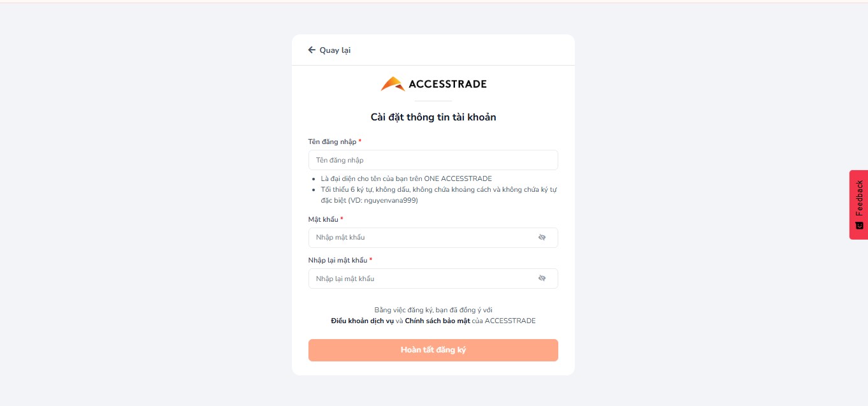Focus the "Tên đăng nhập" username input
Image resolution: width=868 pixels, height=406 pixels.
coord(433,160)
